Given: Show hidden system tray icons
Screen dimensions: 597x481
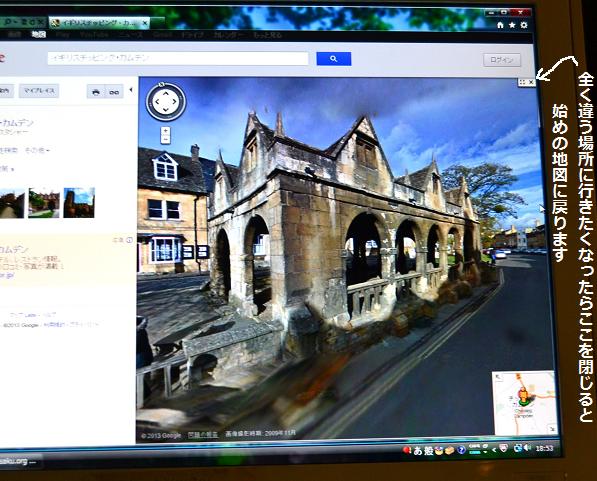Looking at the screenshot, I should pyautogui.click(x=494, y=449).
